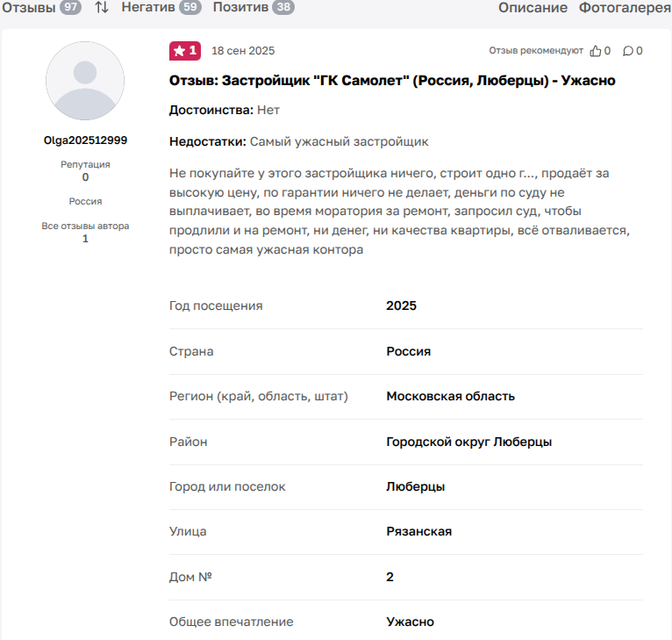Open the review title about ГК Самолет
Screen dimensions: 672x640
click(x=392, y=80)
